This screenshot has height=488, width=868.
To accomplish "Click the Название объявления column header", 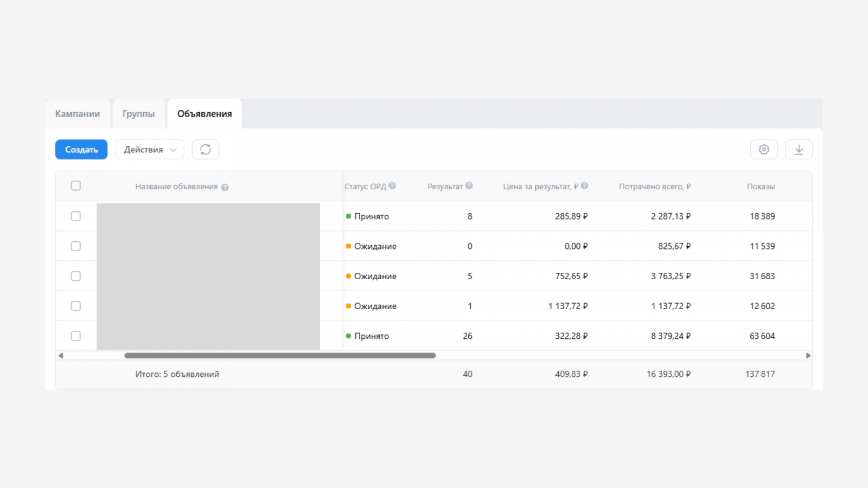I will click(176, 187).
